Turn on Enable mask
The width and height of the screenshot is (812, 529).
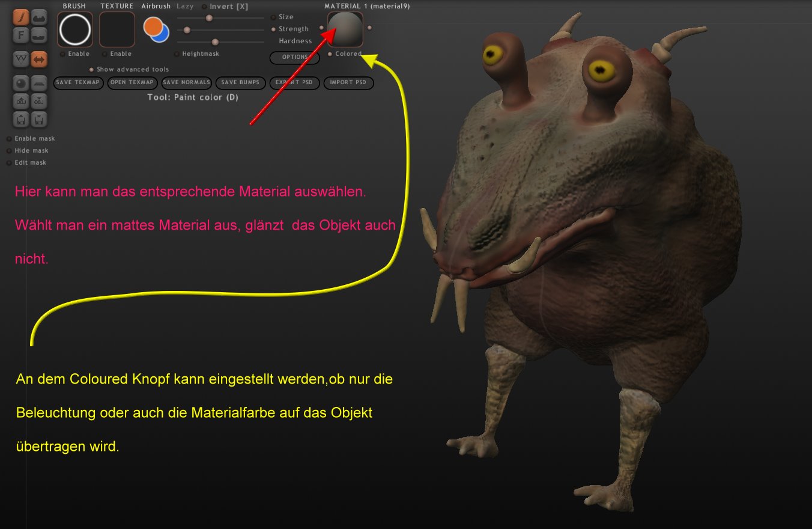[x=9, y=139]
